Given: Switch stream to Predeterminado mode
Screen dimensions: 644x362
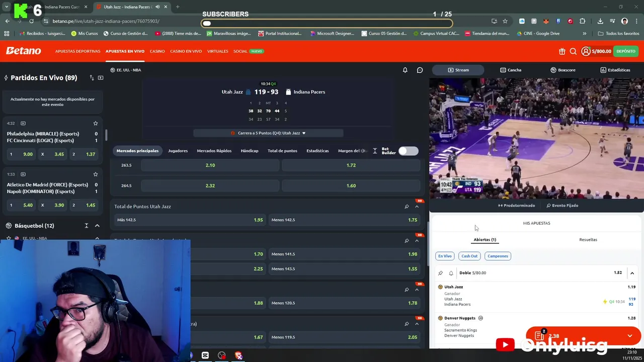Looking at the screenshot, I should (516, 206).
